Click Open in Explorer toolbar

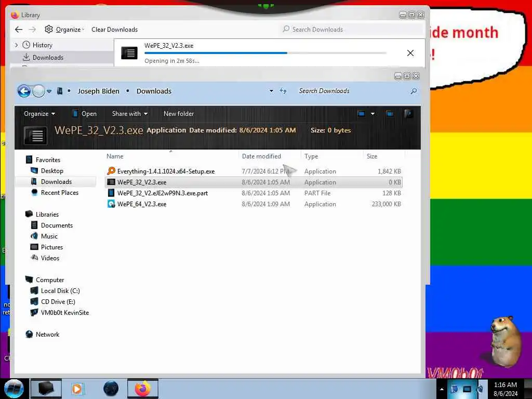click(85, 114)
